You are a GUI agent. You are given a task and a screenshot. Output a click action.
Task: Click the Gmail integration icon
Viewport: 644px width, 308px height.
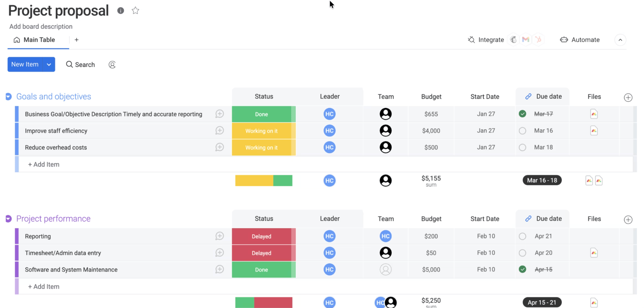tap(525, 40)
